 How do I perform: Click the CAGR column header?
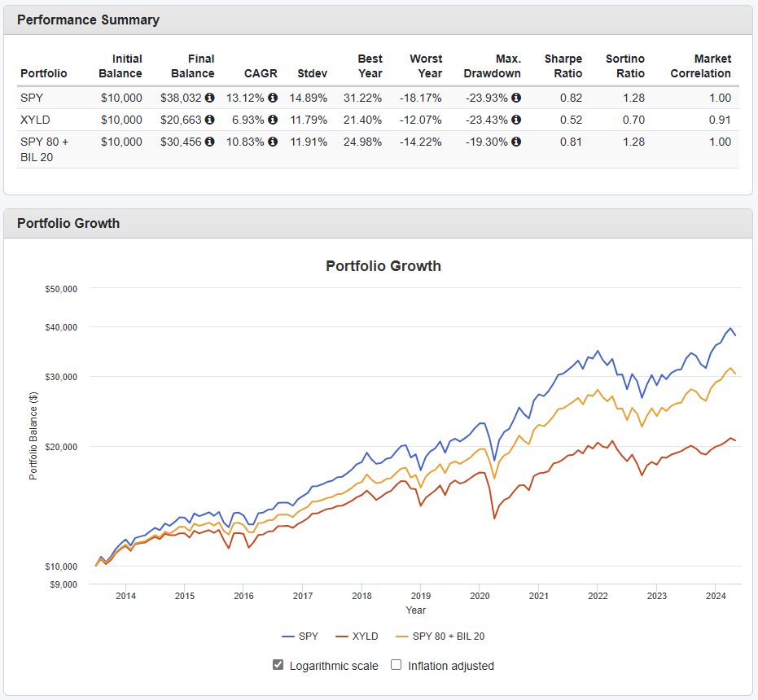click(x=261, y=73)
